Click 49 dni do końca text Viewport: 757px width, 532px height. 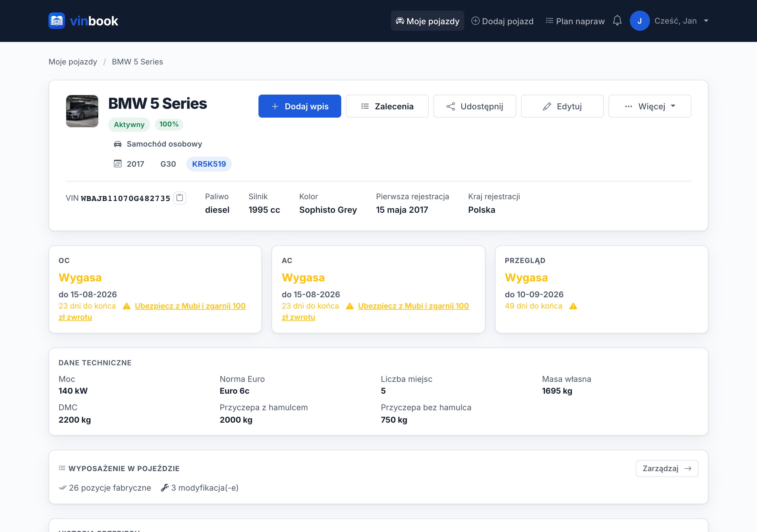(x=533, y=306)
